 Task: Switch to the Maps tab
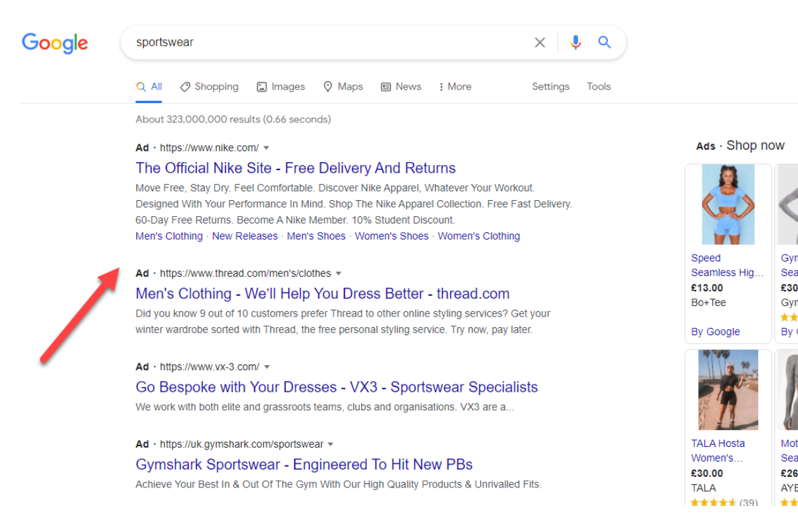(x=343, y=86)
